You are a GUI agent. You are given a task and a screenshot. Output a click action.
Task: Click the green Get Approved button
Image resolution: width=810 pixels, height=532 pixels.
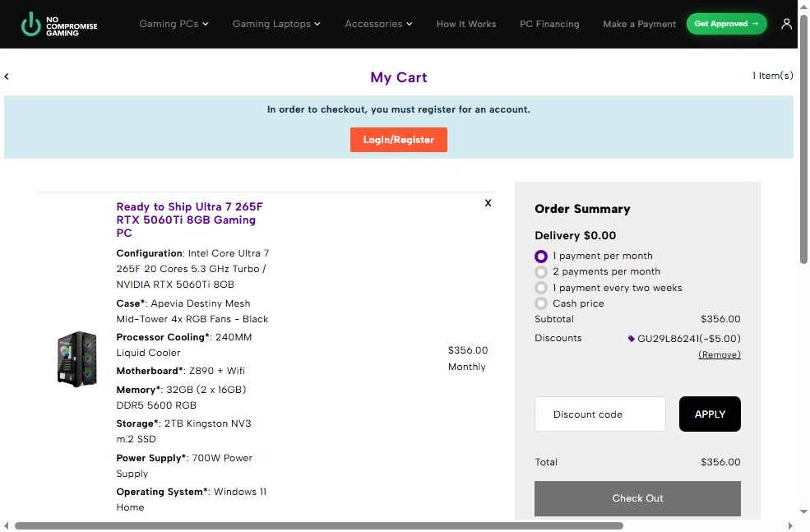coord(726,24)
